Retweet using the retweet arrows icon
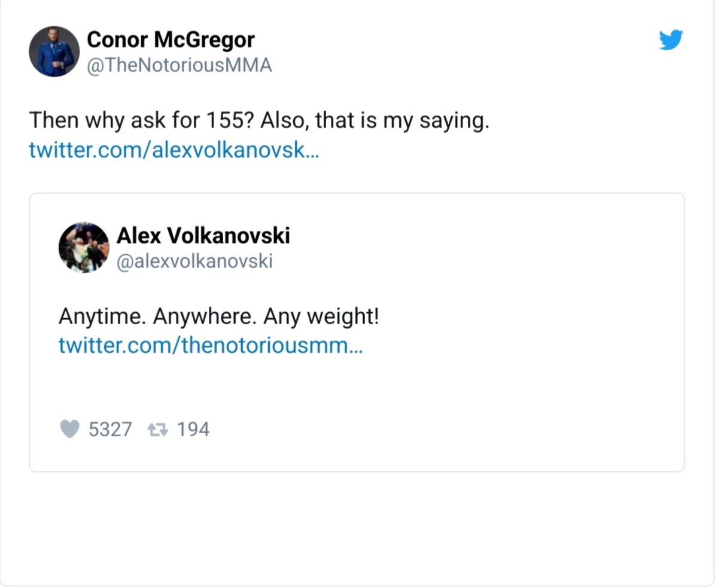This screenshot has height=588, width=718. click(158, 429)
